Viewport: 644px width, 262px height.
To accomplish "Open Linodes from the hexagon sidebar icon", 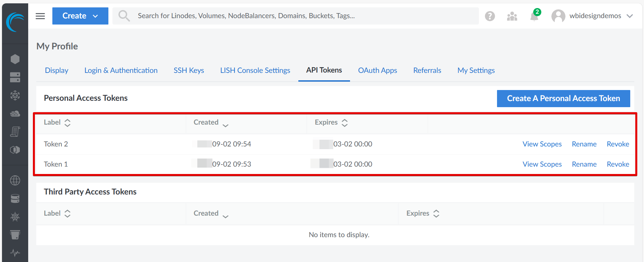I will pos(15,59).
